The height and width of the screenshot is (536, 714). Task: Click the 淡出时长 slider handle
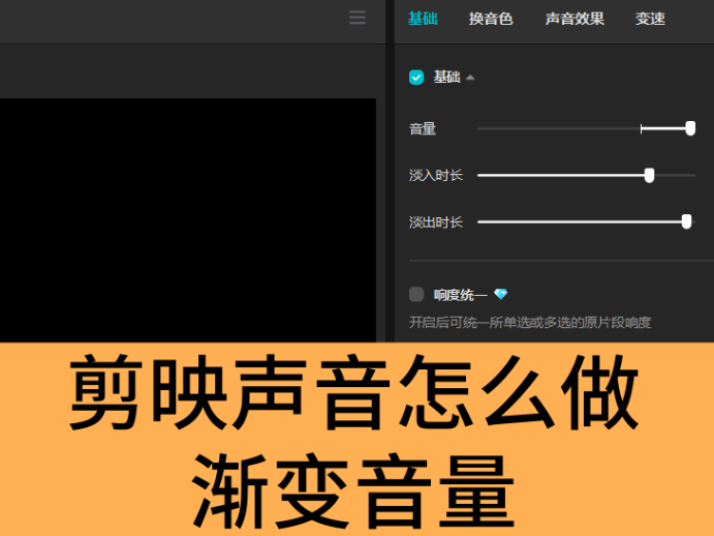pos(687,222)
